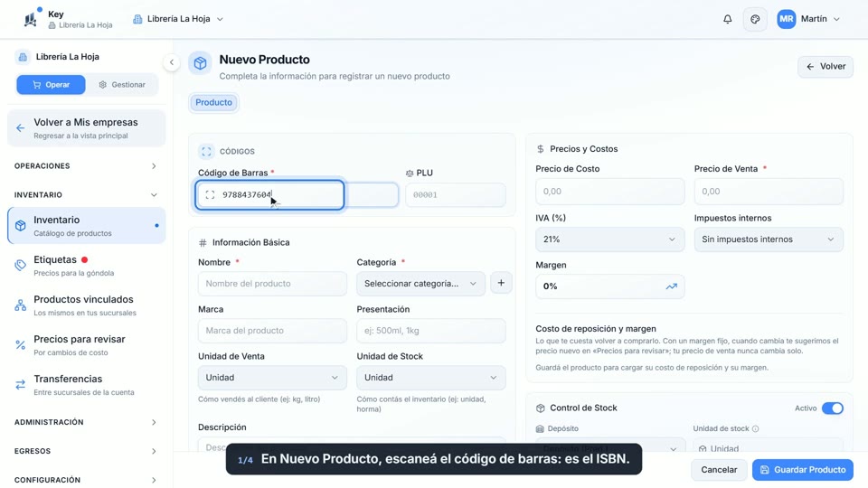Image resolution: width=868 pixels, height=488 pixels.
Task: Click the Nombre del producto field
Action: click(272, 283)
